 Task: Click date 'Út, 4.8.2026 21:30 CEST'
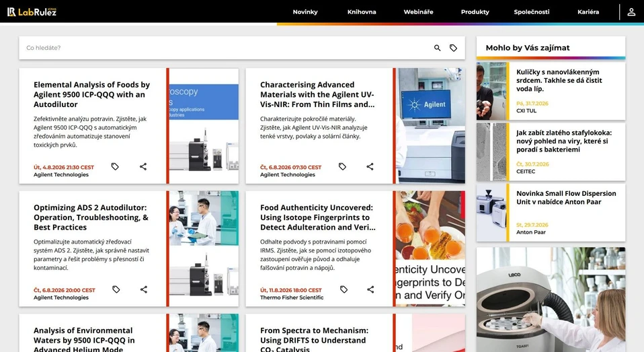tap(64, 168)
